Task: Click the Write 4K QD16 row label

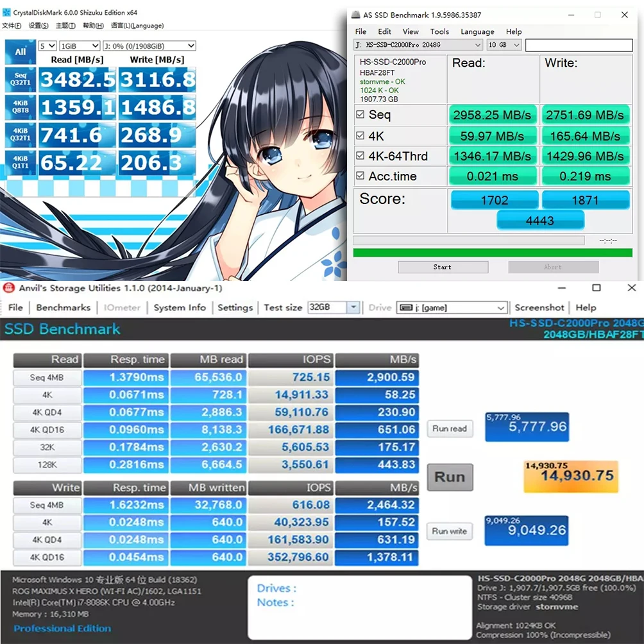Action: (x=47, y=557)
